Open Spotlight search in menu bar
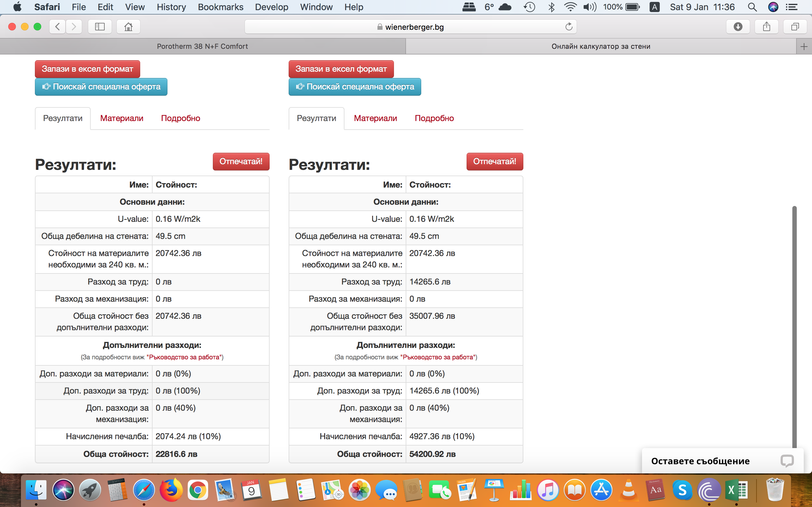This screenshot has height=507, width=812. point(752,7)
